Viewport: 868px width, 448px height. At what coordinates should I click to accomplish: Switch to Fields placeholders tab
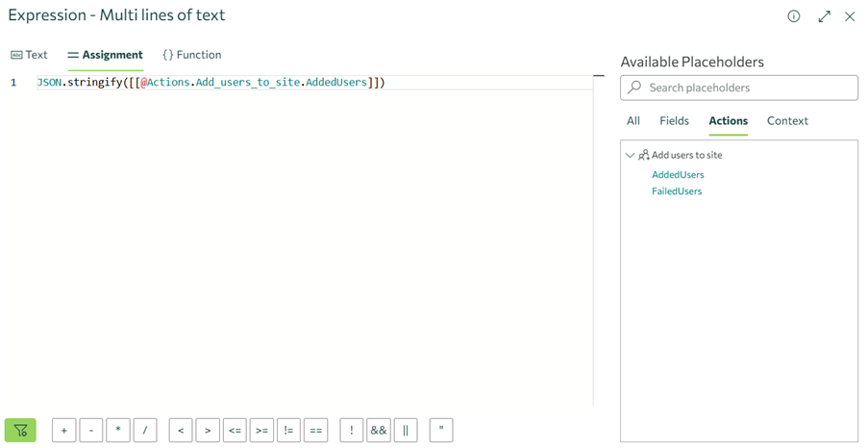click(674, 121)
